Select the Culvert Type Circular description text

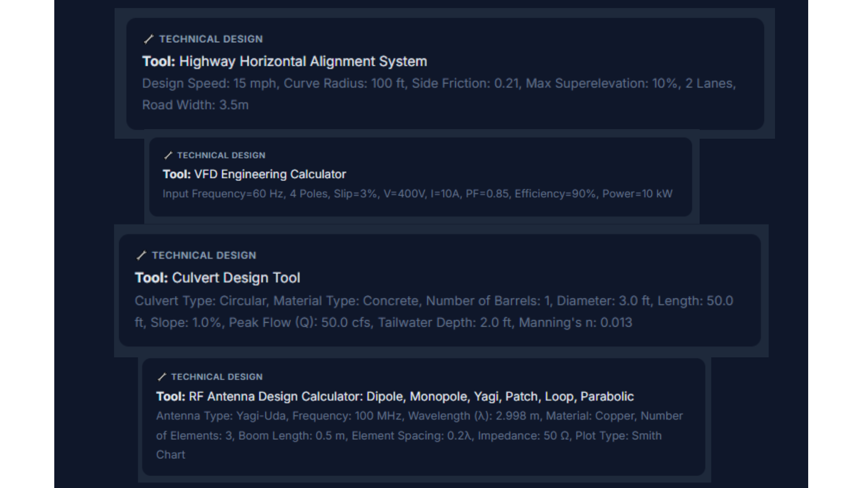[434, 312]
